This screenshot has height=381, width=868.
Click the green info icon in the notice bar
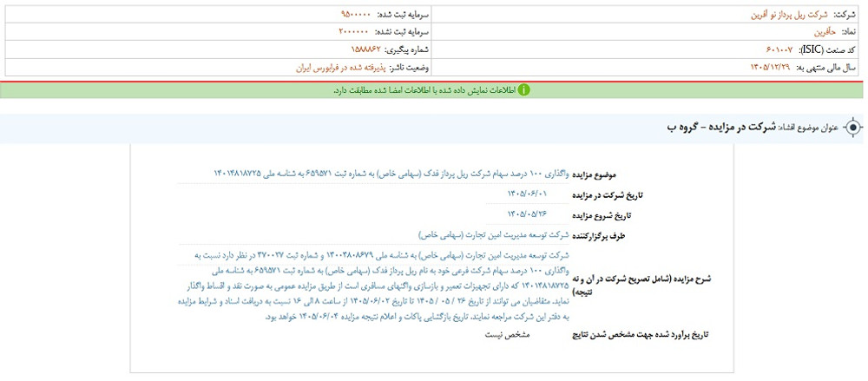tap(524, 90)
